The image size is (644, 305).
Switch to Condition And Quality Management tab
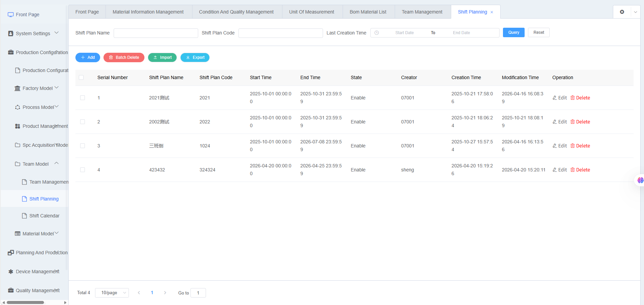pyautogui.click(x=236, y=12)
